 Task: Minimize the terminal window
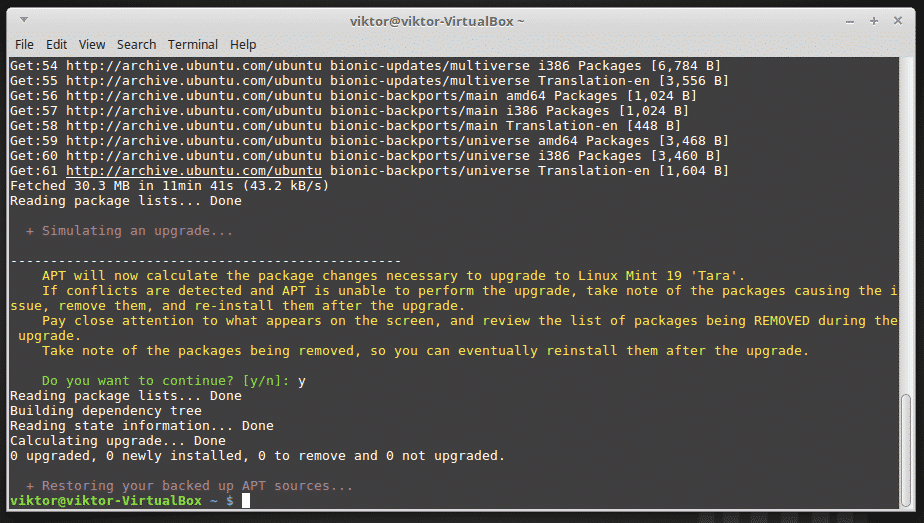850,21
